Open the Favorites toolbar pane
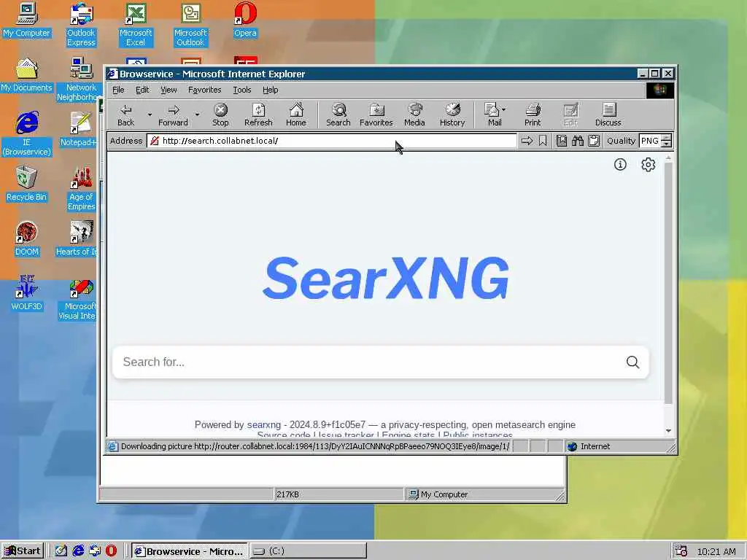The width and height of the screenshot is (747, 560). pos(376,114)
